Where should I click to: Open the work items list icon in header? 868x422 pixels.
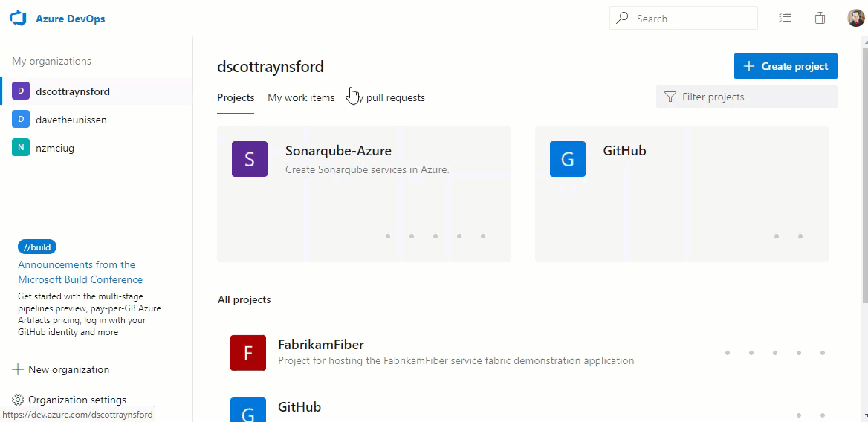click(x=785, y=19)
